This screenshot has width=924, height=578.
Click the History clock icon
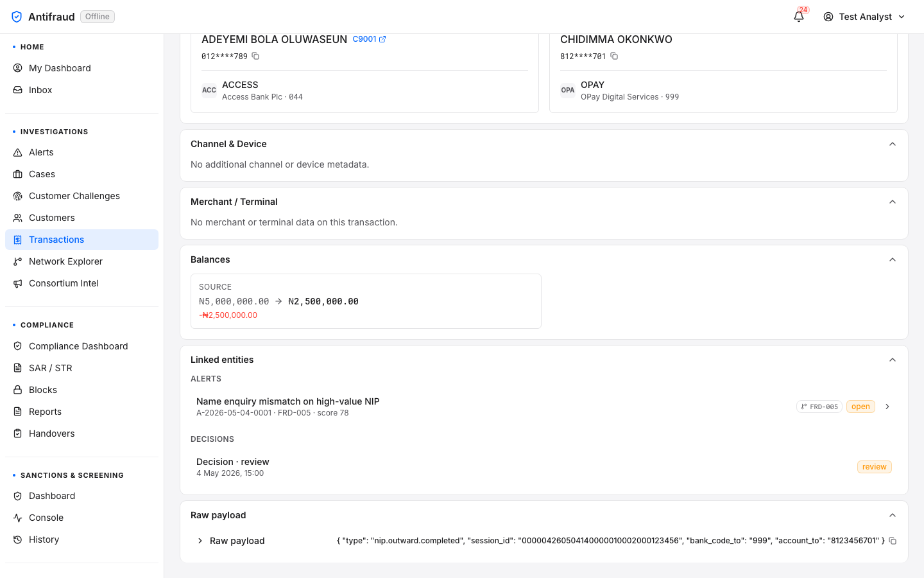click(18, 539)
